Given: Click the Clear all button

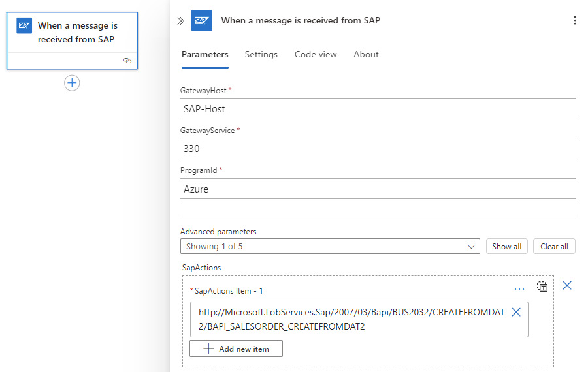Looking at the screenshot, I should point(554,246).
